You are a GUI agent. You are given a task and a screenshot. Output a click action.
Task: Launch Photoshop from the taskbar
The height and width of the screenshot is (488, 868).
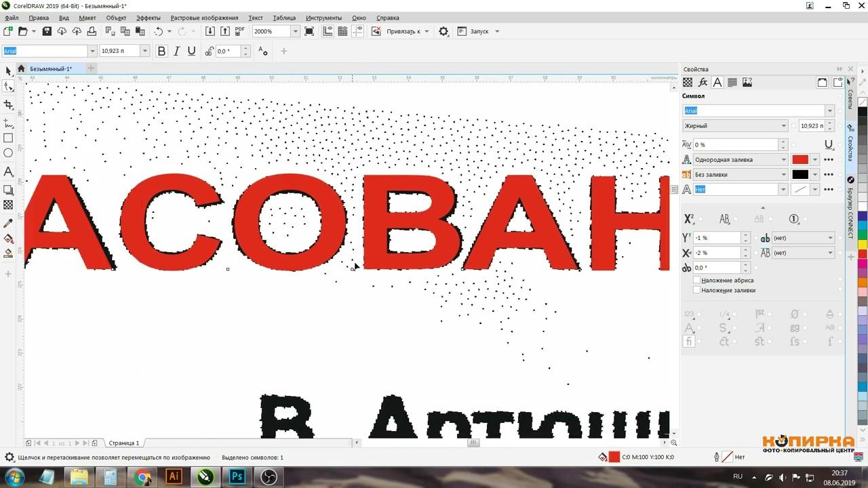pos(237,476)
